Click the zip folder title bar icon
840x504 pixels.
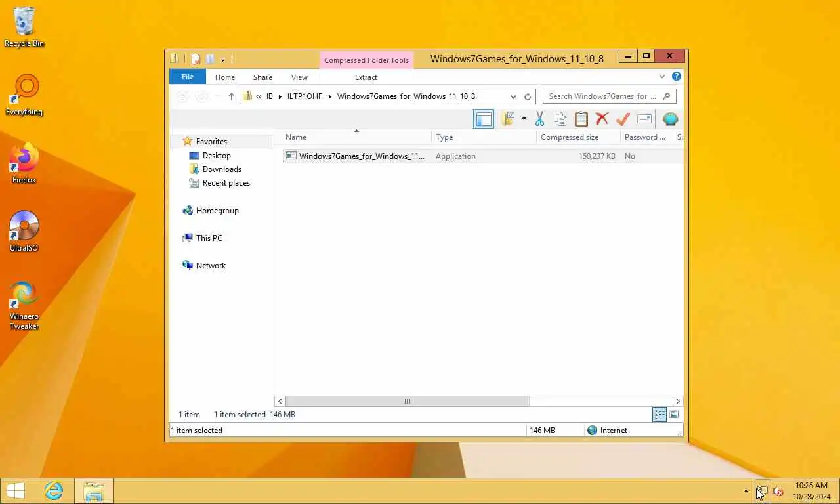pyautogui.click(x=175, y=58)
